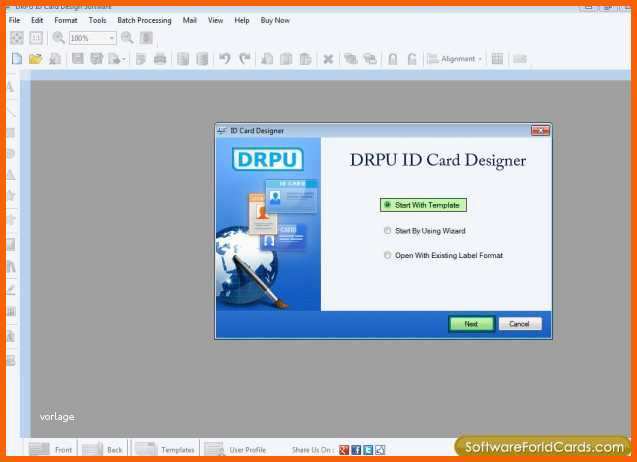637x462 pixels.
Task: Open the Batch Processing menu
Action: click(x=144, y=20)
